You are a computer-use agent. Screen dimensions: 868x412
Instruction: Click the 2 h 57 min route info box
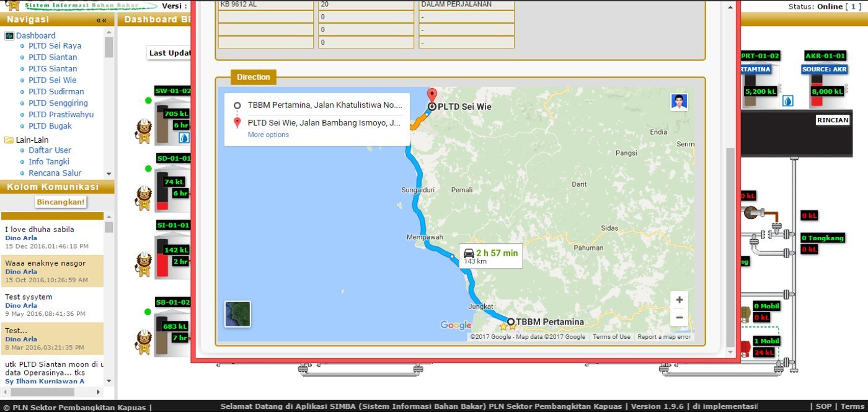pyautogui.click(x=490, y=256)
